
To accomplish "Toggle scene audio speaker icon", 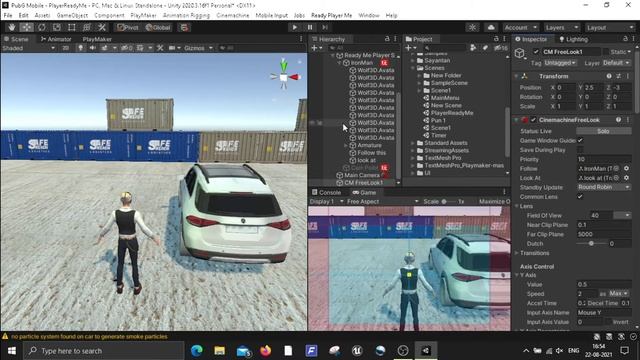I will click(92, 48).
